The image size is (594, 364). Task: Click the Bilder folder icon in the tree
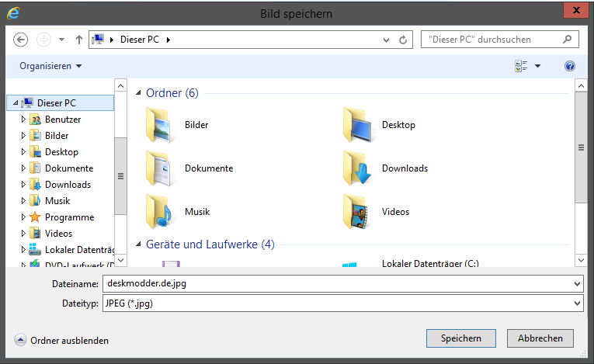35,136
